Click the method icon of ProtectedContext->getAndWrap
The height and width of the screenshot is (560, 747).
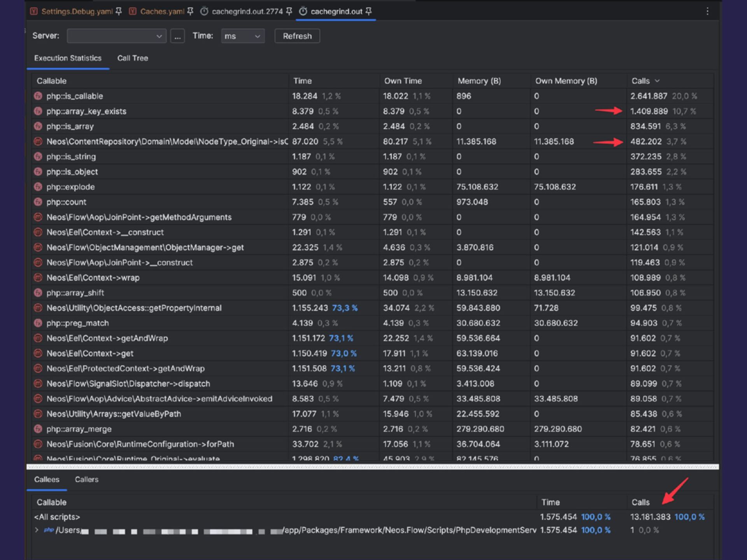(x=38, y=368)
